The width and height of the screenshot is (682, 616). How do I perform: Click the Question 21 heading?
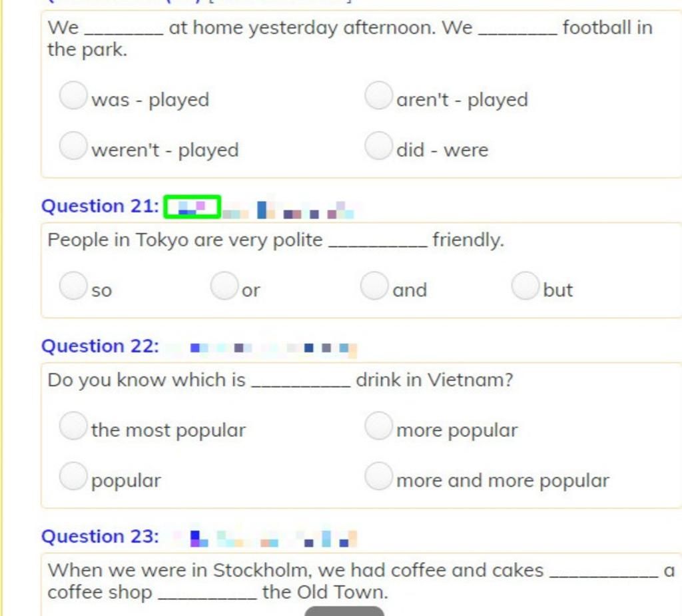tap(100, 206)
